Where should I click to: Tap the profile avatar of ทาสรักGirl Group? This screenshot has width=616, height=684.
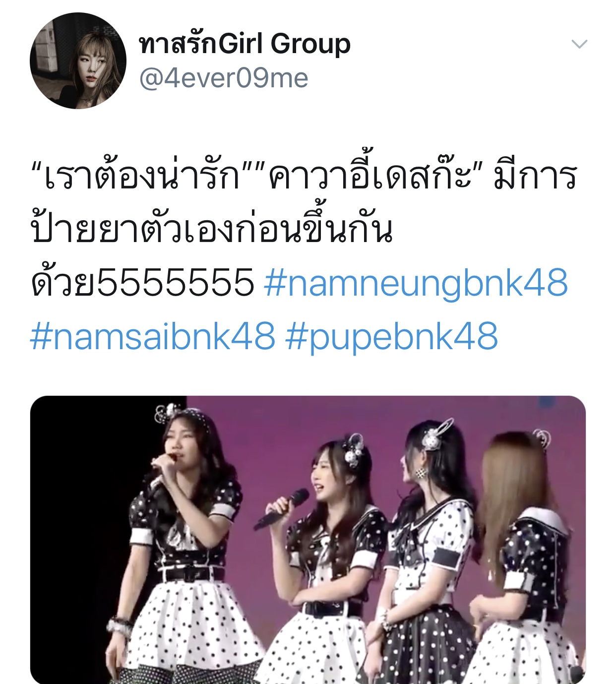coord(78,61)
